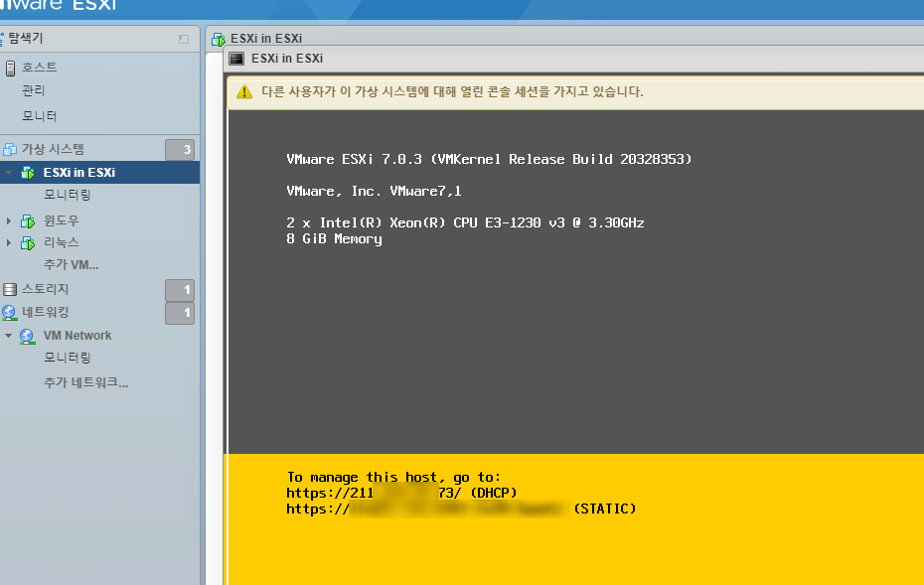The width and height of the screenshot is (924, 585).
Task: Click the console icon in ESXi title
Action: coord(236,59)
